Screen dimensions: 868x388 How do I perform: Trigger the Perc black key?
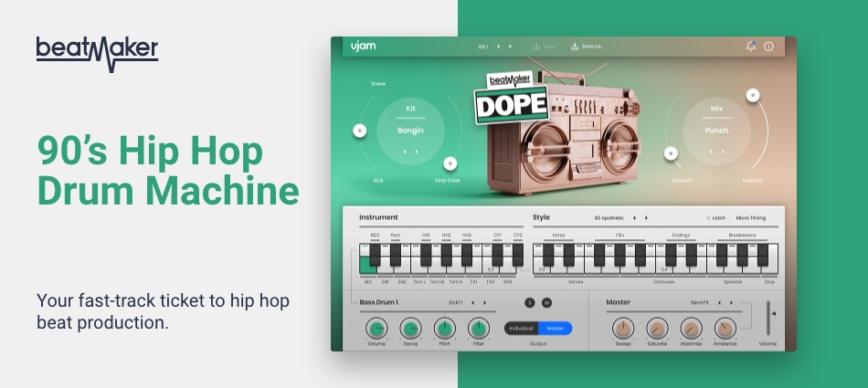[396, 255]
